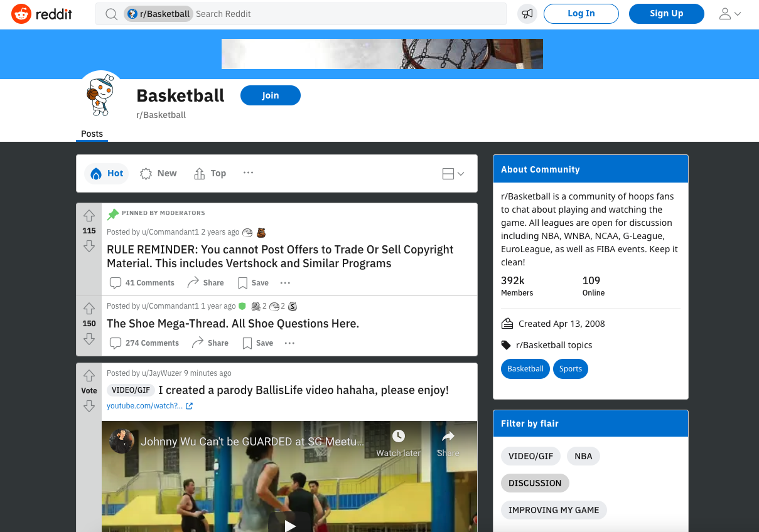Sort posts by New
759x532 pixels.
(158, 173)
